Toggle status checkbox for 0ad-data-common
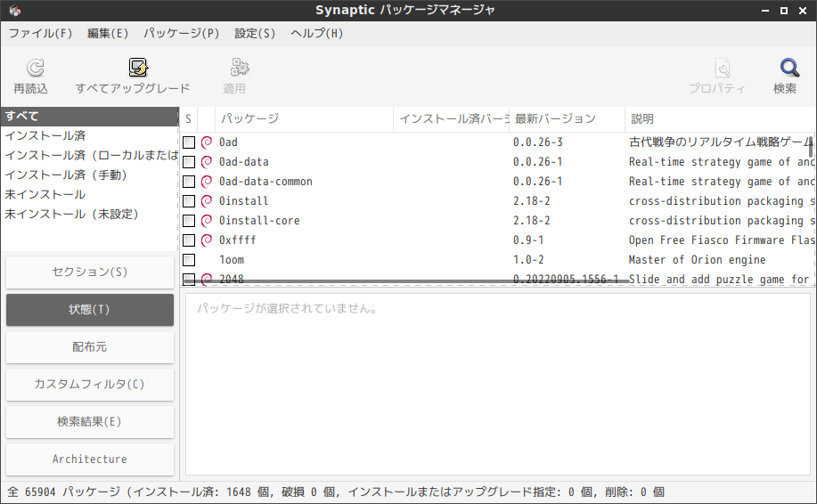Screen dimensions: 817x504 click(x=189, y=181)
